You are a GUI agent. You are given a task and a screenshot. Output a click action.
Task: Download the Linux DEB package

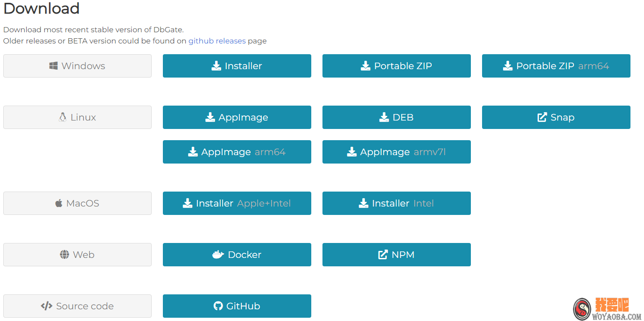pyautogui.click(x=396, y=117)
